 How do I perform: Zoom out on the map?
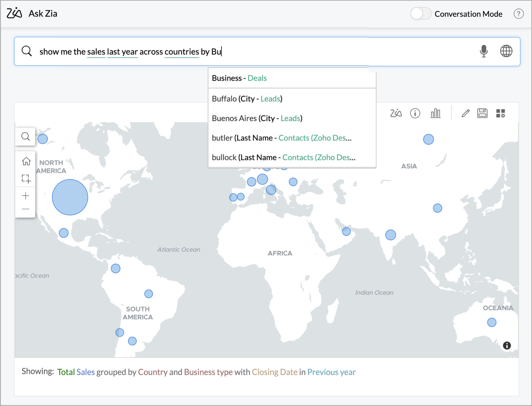26,209
